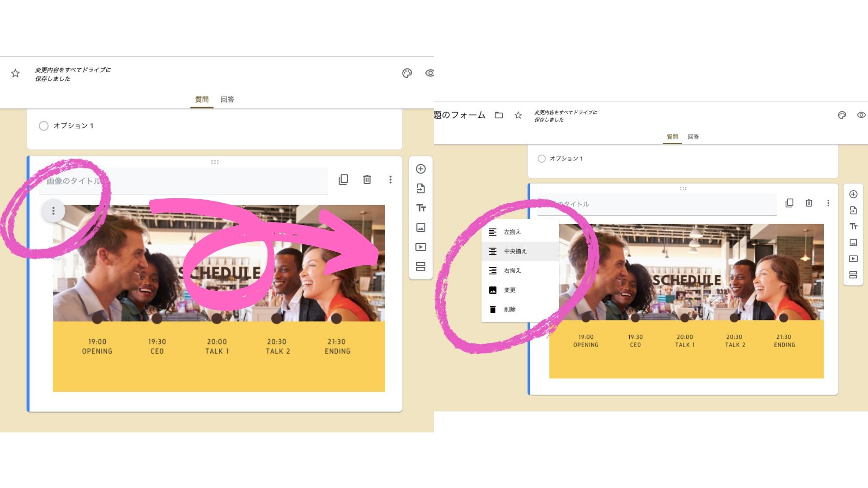This screenshot has height=488, width=868.
Task: Add title and description icon, left screenshot
Action: (x=421, y=208)
